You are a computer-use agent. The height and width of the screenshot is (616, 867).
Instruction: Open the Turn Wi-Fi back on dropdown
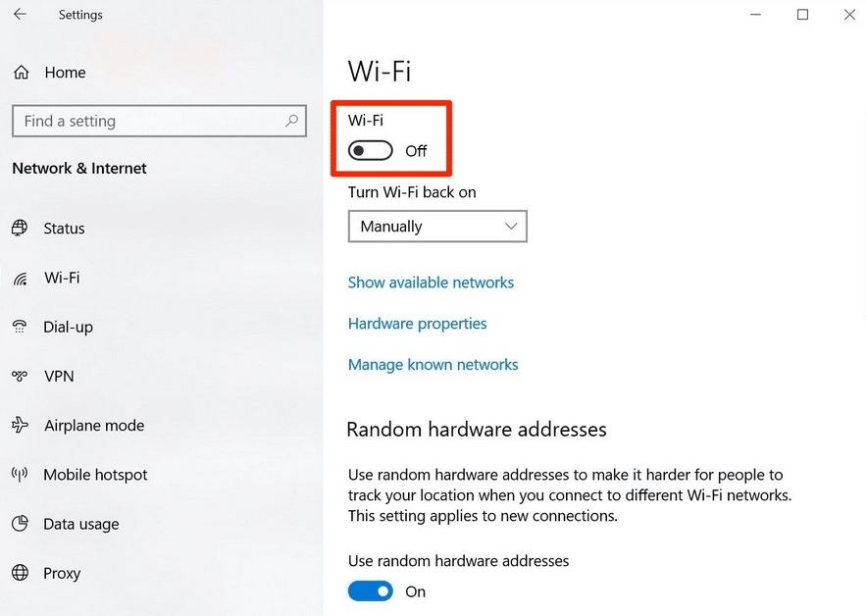point(437,227)
